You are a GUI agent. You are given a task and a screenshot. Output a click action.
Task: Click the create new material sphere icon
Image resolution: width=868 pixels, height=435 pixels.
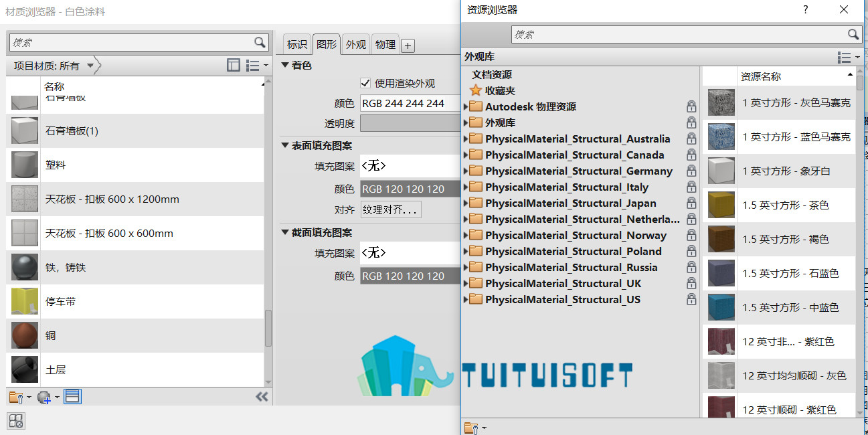[48, 397]
